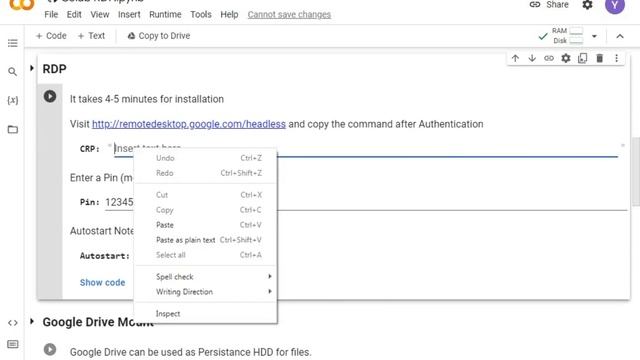Viewport: 640px width, 360px height.
Task: Open the variables {x} sidebar icon
Action: 13,100
